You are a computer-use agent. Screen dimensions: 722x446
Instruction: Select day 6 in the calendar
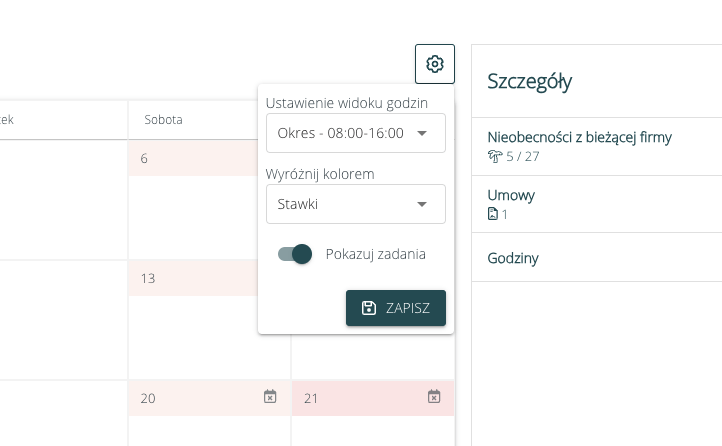[145, 158]
